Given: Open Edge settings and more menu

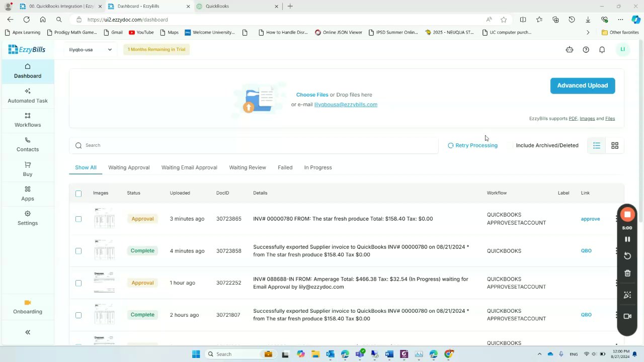Looking at the screenshot, I should click(620, 20).
